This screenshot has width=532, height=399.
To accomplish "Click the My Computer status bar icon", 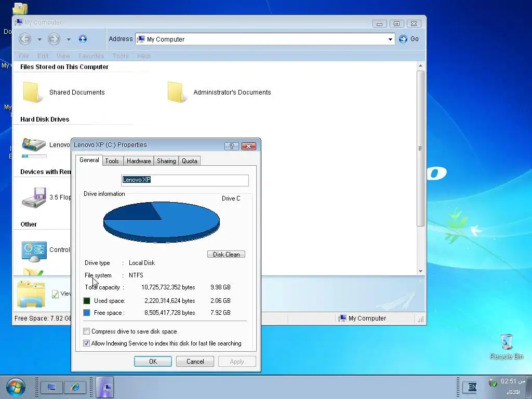I will click(x=342, y=318).
